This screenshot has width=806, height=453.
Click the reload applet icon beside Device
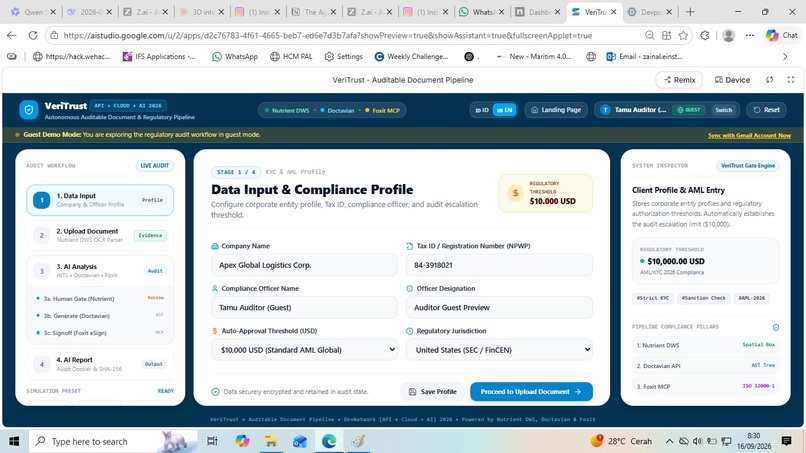tap(770, 80)
